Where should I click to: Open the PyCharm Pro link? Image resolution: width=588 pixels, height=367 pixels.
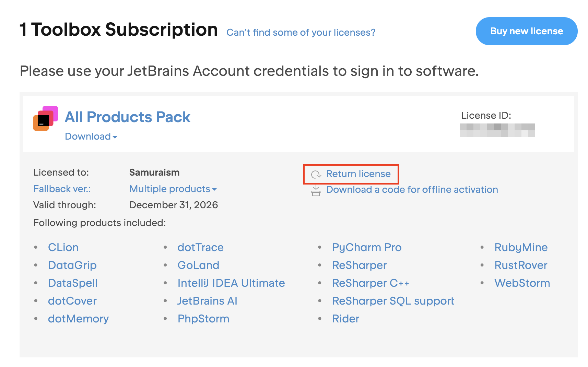(x=366, y=248)
